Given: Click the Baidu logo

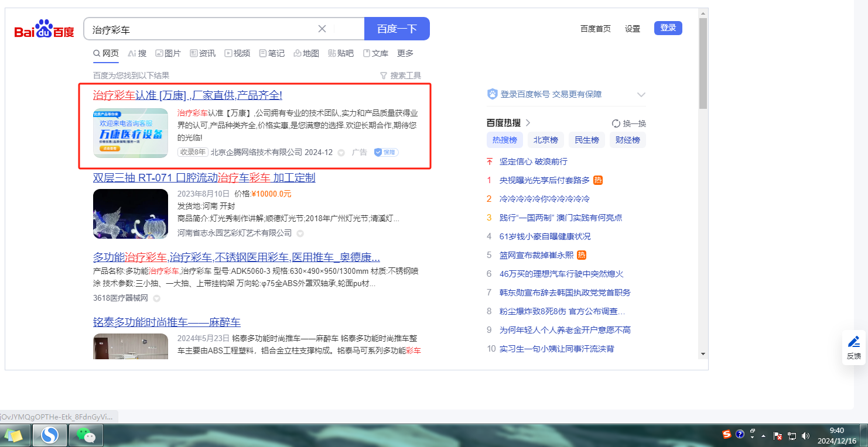Looking at the screenshot, I should [45, 29].
